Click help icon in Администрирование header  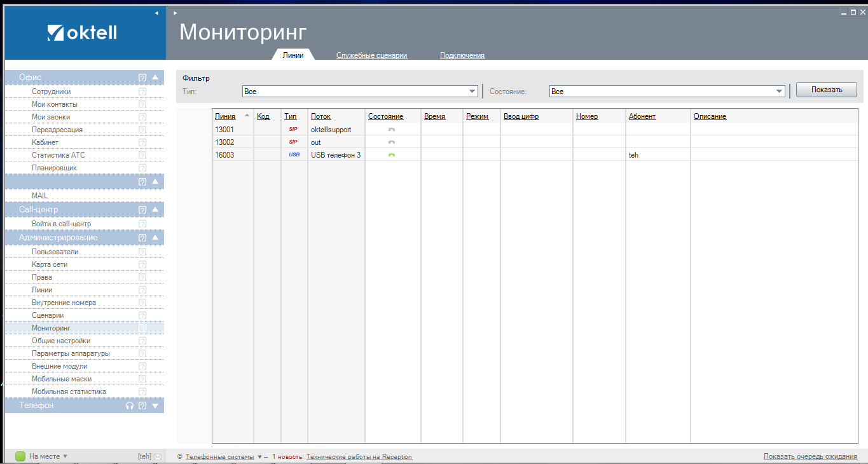click(142, 238)
